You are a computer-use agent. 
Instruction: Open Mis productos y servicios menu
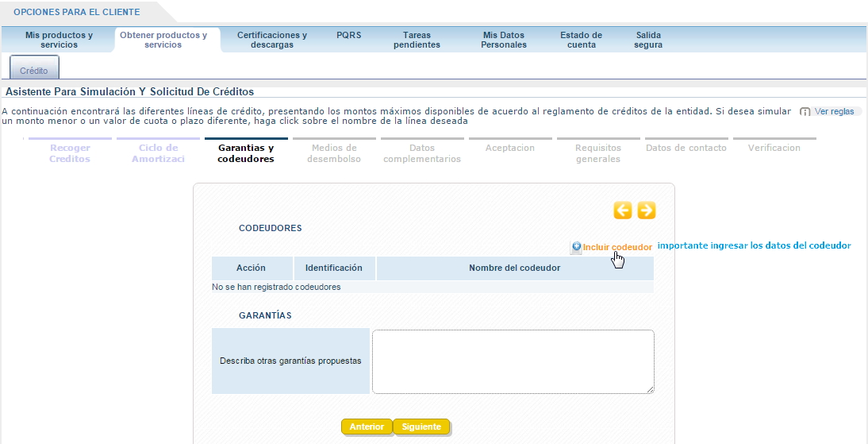coord(59,41)
